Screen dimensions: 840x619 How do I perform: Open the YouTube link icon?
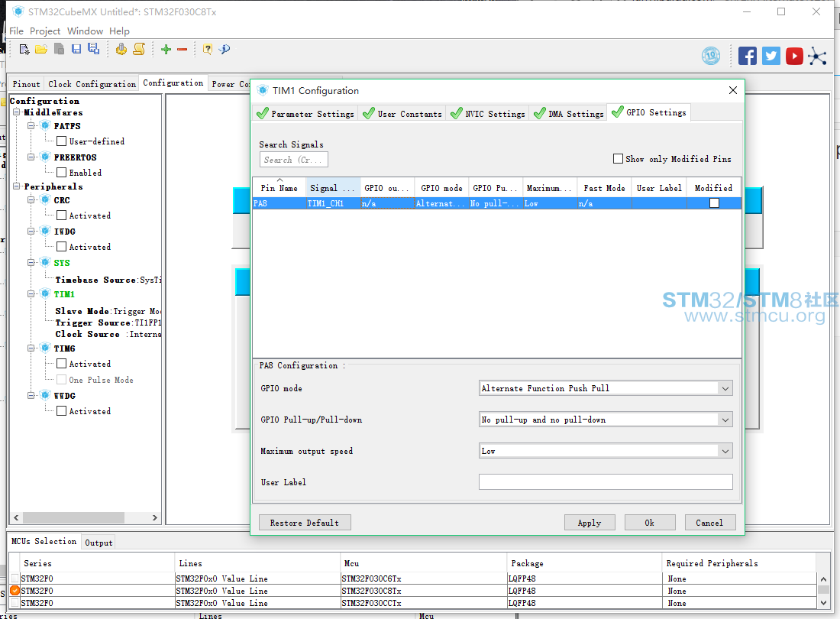click(x=794, y=56)
